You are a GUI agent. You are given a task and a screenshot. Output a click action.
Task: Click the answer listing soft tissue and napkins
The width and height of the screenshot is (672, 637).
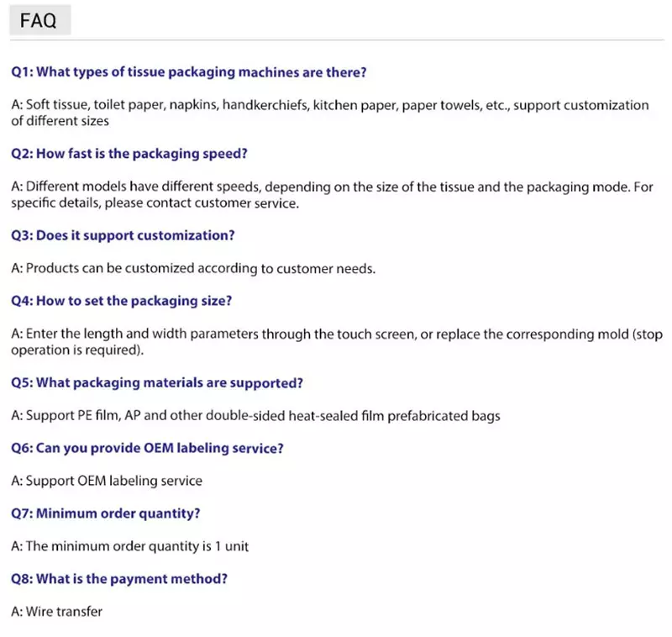click(x=329, y=105)
